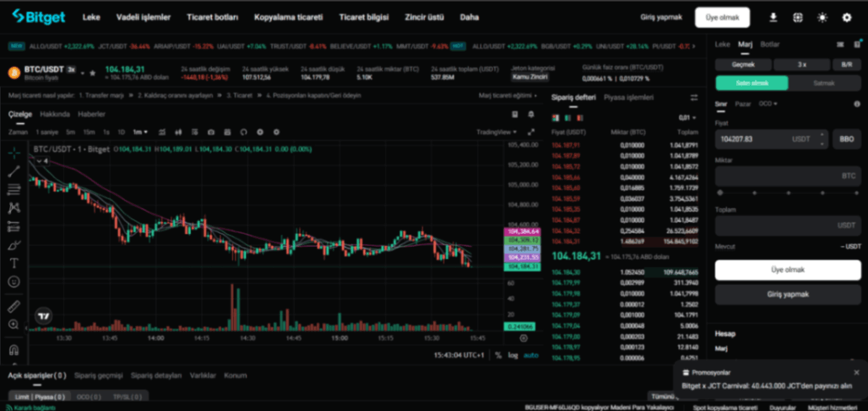The height and width of the screenshot is (411, 868).
Task: Expand the 1m interval dropdown
Action: (140, 132)
